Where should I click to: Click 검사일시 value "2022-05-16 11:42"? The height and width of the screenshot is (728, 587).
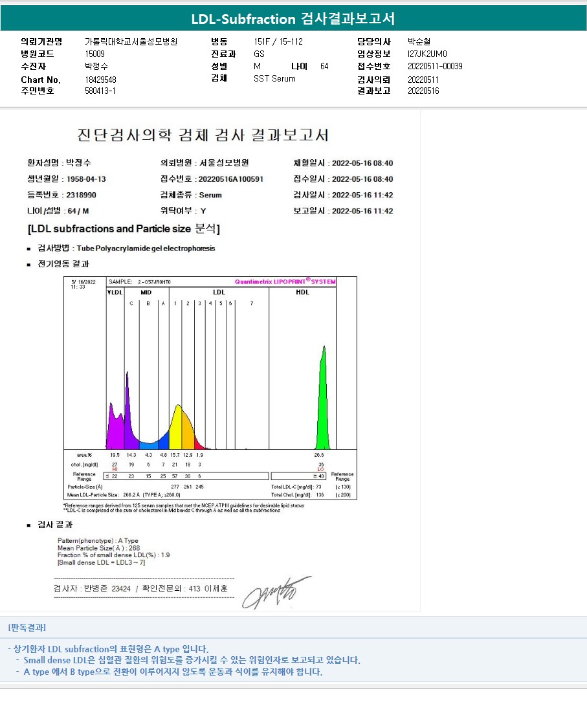tap(362, 195)
